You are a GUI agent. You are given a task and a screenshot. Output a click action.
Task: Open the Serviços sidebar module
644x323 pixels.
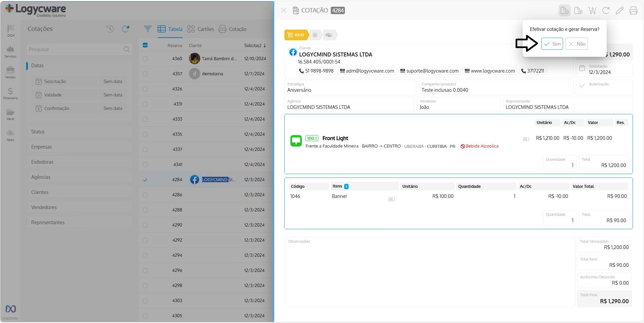10,51
